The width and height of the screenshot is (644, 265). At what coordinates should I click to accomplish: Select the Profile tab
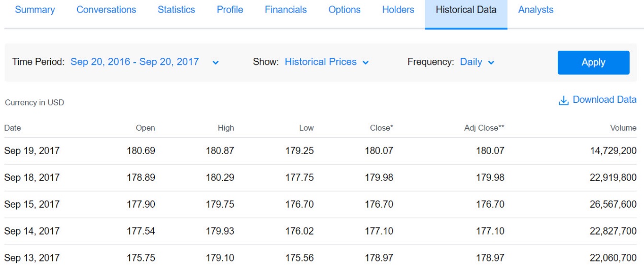point(230,10)
